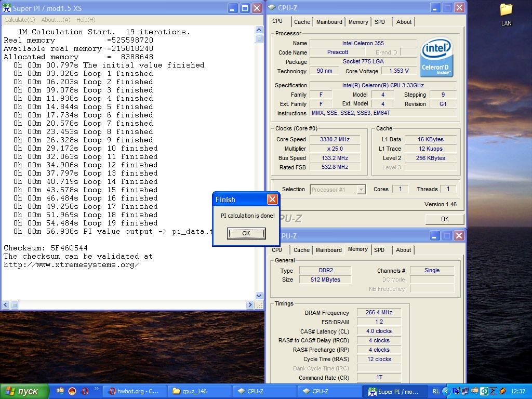Click the Core Voltage value 1.353 V
This screenshot has width=532, height=399.
398,71
